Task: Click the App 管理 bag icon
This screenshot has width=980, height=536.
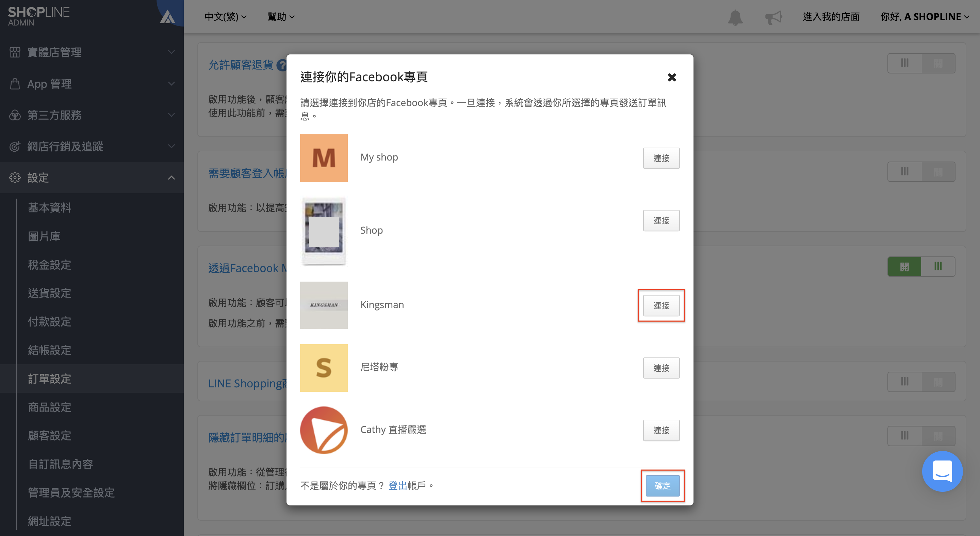Action: point(15,84)
